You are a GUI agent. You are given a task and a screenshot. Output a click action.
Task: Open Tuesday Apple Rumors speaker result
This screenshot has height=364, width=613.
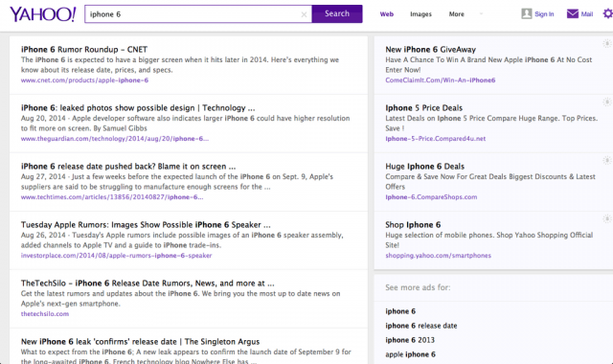[146, 225]
